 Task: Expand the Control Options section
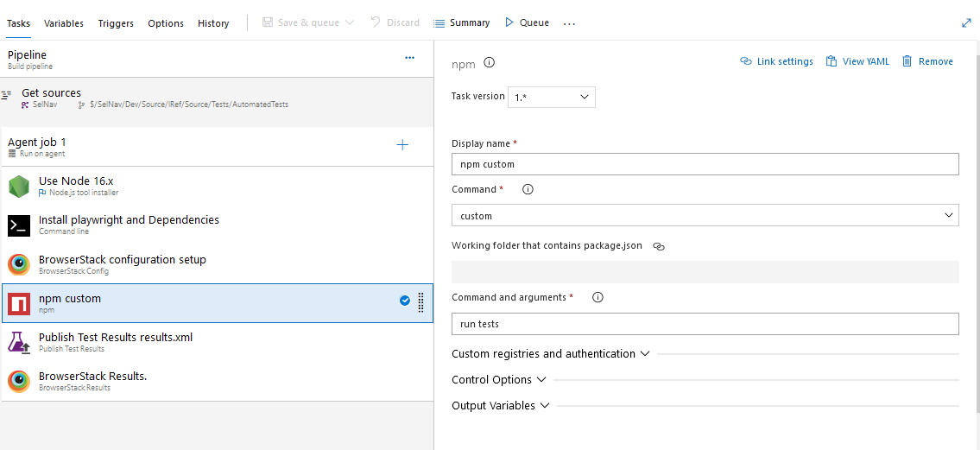pos(499,380)
